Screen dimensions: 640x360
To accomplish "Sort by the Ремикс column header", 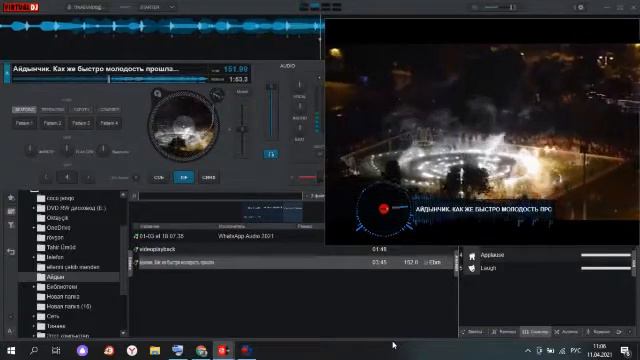I will click(x=304, y=226).
